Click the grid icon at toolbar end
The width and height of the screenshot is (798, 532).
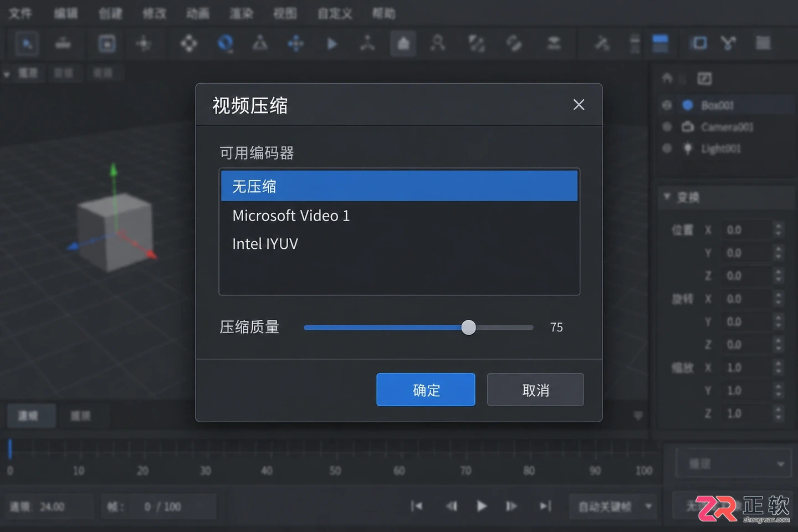(763, 43)
